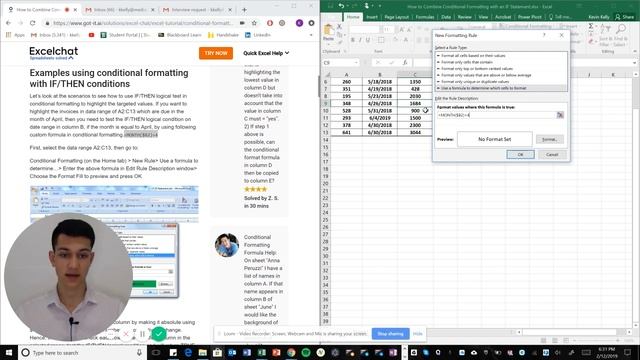Click the Loom pause recording button

(x=142, y=334)
